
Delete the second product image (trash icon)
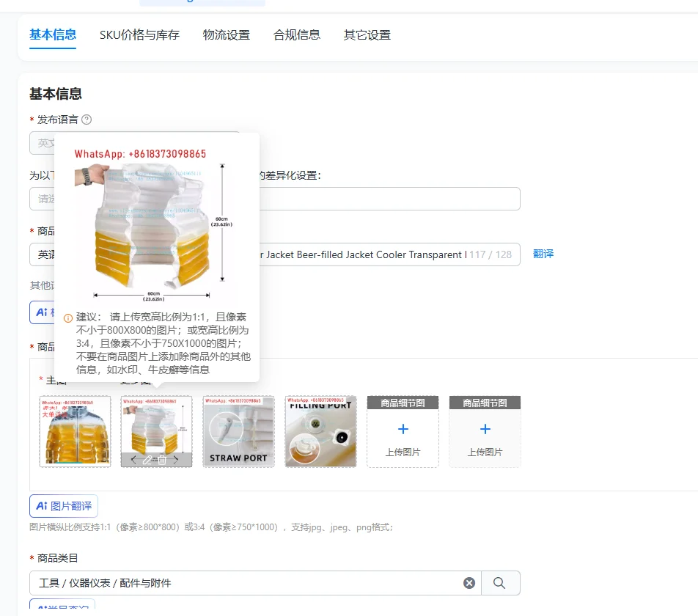(162, 460)
